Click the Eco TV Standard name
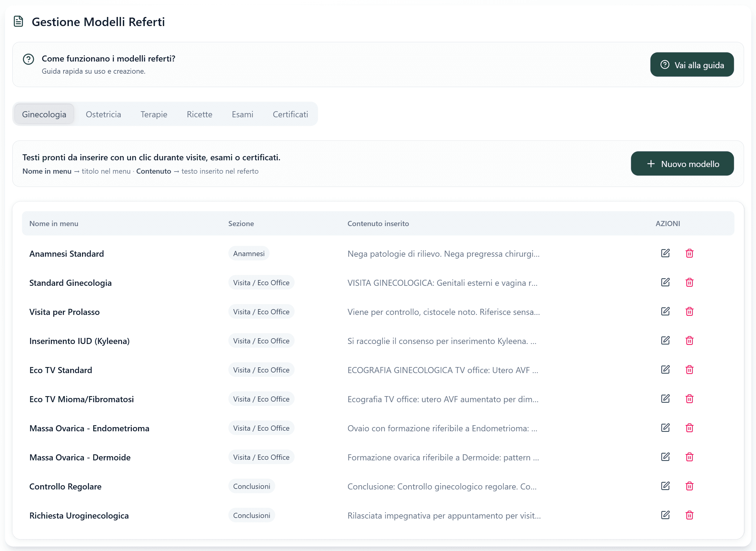Image resolution: width=756 pixels, height=551 pixels. coord(61,370)
